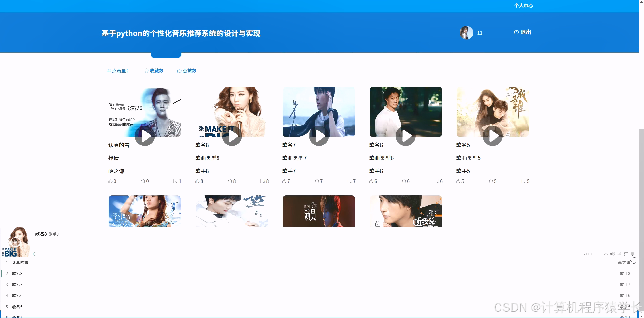Open comments icon for 认真的雪
This screenshot has height=318, width=644.
pyautogui.click(x=175, y=181)
